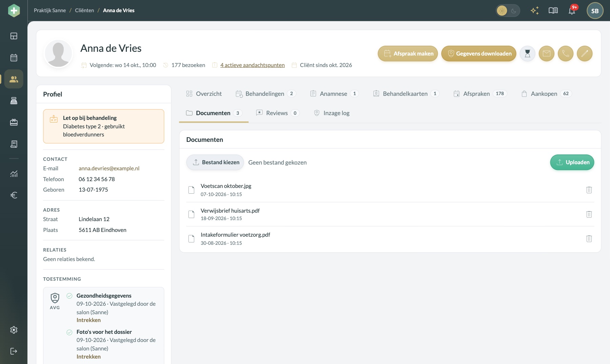Open the euro finance icon in sidebar

point(14,195)
